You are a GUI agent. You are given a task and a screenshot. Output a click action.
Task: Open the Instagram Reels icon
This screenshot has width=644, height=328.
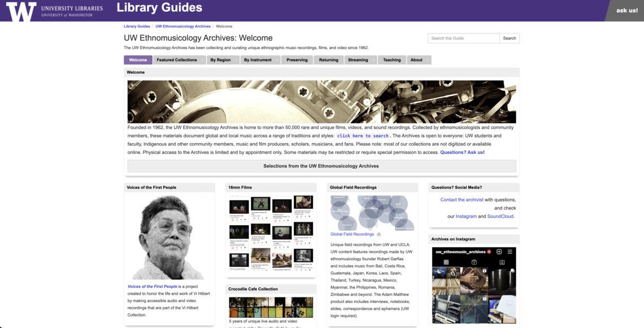coord(475,262)
